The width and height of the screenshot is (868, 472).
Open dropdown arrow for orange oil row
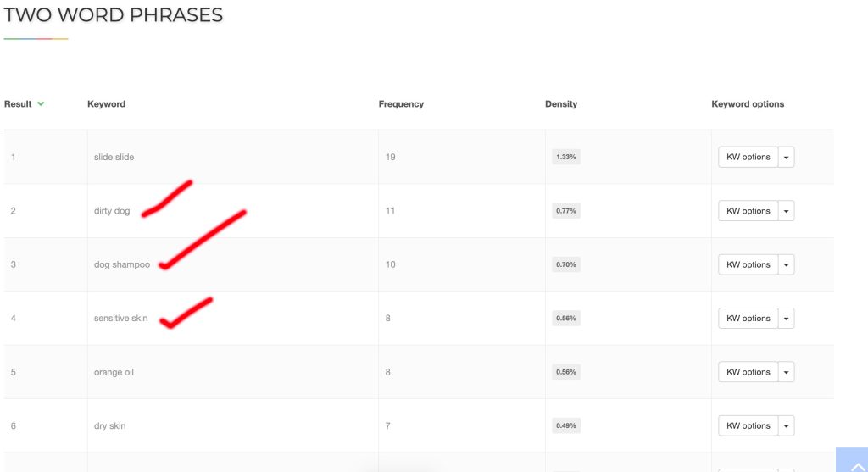point(787,372)
